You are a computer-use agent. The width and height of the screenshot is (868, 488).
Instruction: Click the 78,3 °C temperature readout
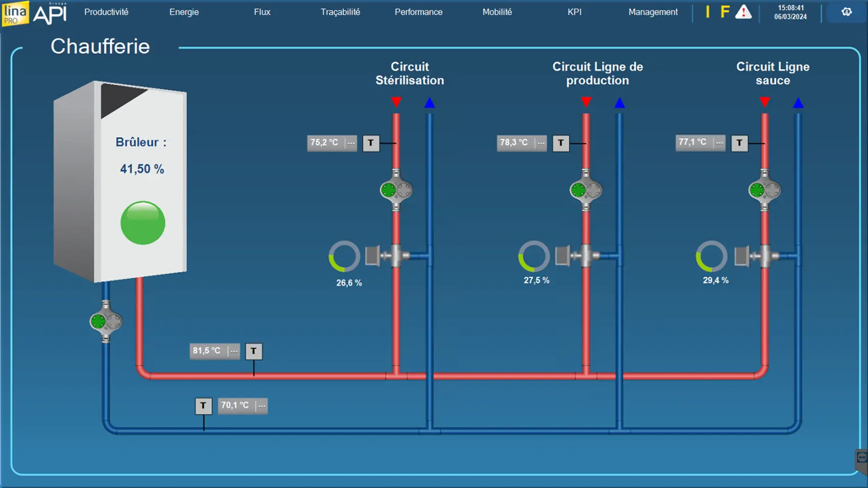514,143
